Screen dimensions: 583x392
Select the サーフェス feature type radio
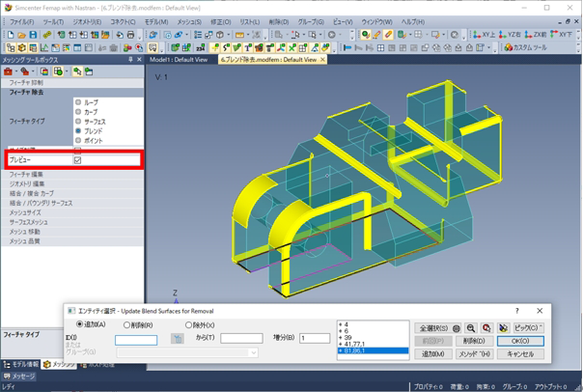coord(78,122)
